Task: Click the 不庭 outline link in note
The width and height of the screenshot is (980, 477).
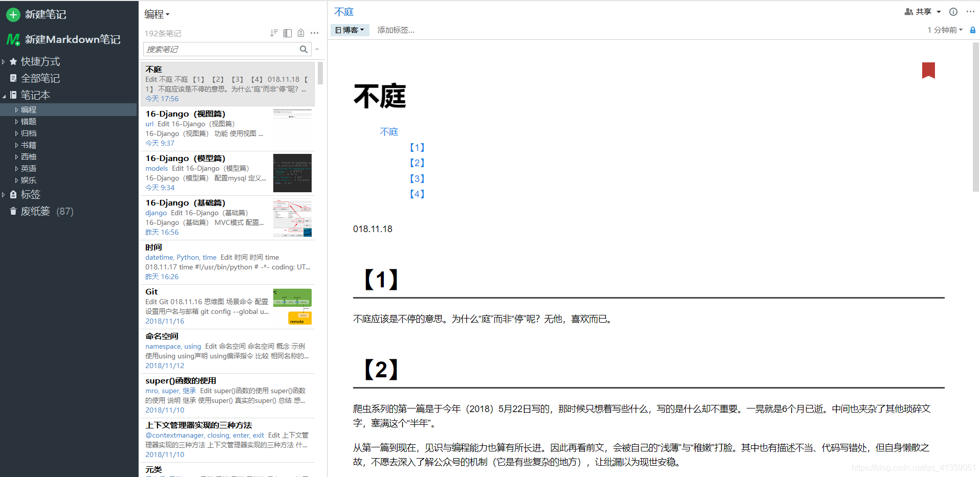Action: tap(389, 132)
